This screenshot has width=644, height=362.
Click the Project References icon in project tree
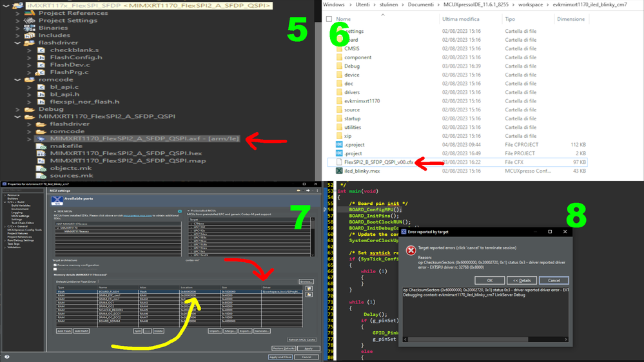[30, 13]
